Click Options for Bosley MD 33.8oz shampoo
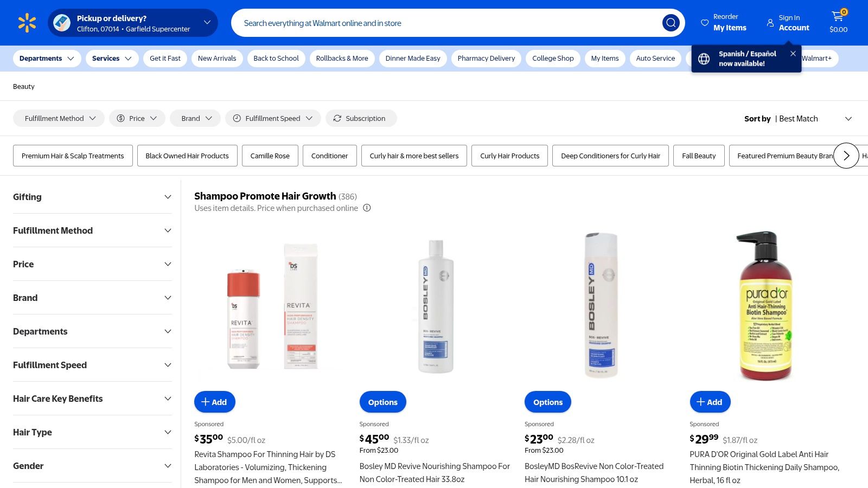 pyautogui.click(x=382, y=402)
